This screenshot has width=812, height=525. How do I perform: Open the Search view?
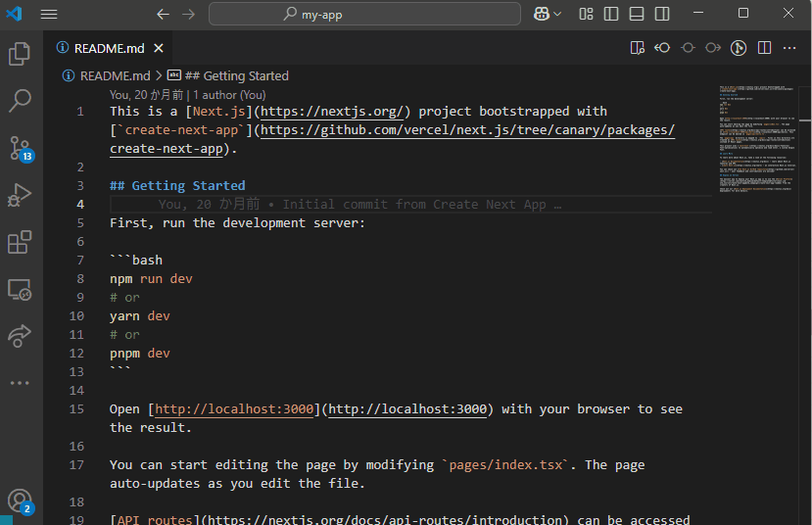(20, 101)
